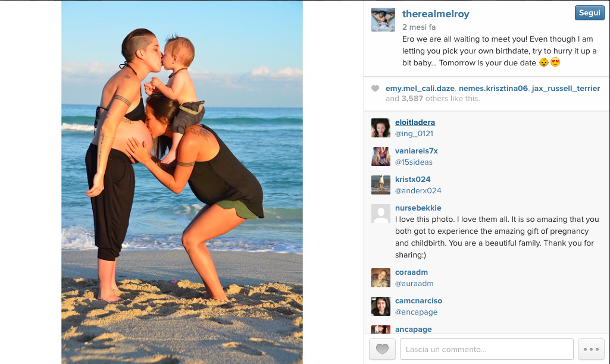Click the @anderx024 mention
The height and width of the screenshot is (364, 610).
418,190
